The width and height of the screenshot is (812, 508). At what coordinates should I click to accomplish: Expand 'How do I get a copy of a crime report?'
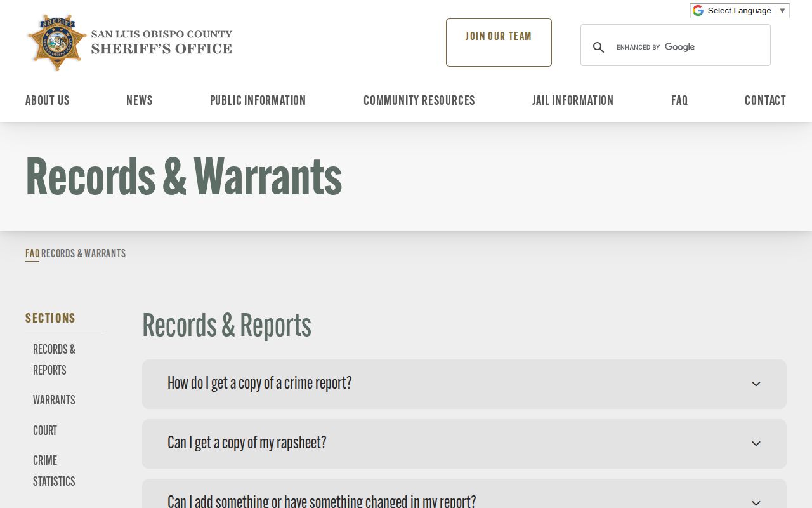[x=464, y=384]
